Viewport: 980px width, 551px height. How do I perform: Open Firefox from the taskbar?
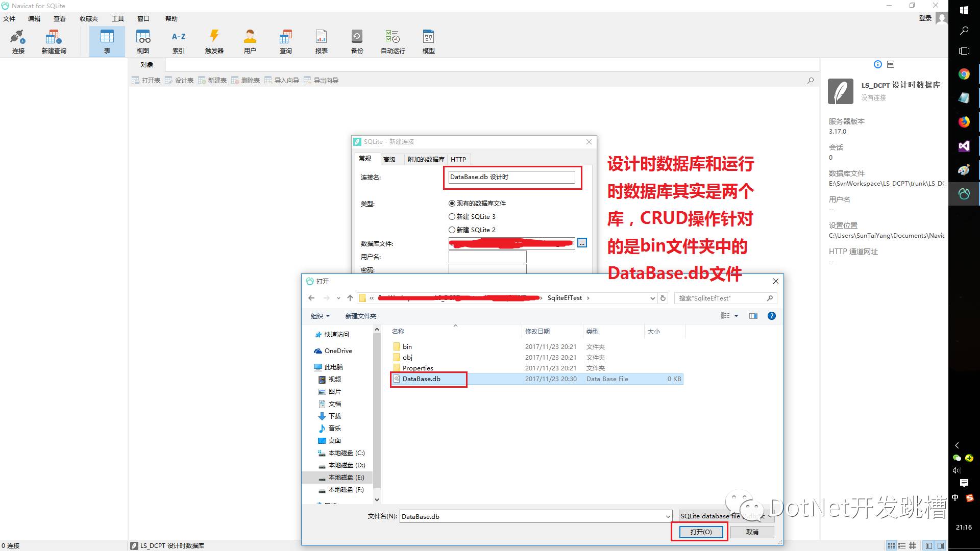tap(964, 121)
